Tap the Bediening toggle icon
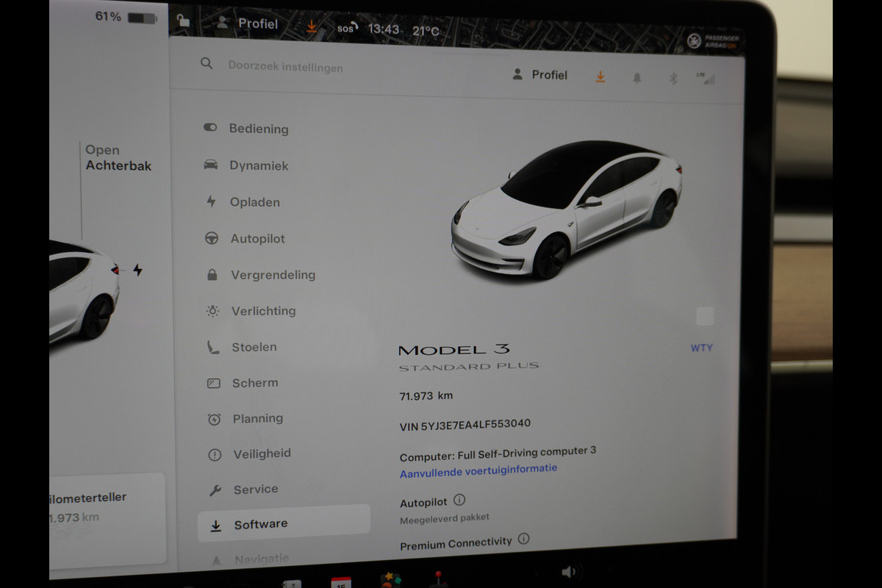The width and height of the screenshot is (882, 588). click(x=210, y=127)
